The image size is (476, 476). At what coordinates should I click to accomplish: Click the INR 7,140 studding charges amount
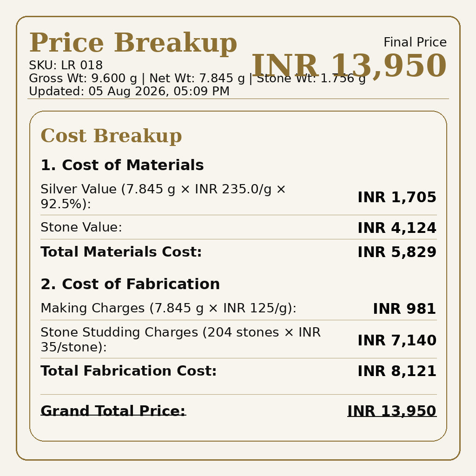(397, 340)
